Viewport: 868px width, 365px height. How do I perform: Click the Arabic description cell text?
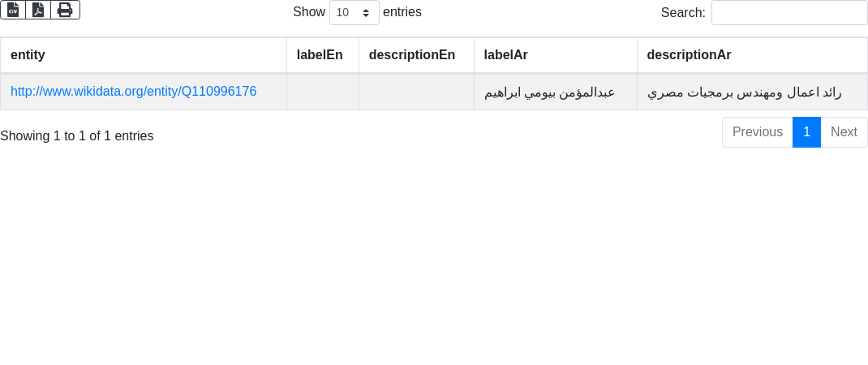(744, 92)
